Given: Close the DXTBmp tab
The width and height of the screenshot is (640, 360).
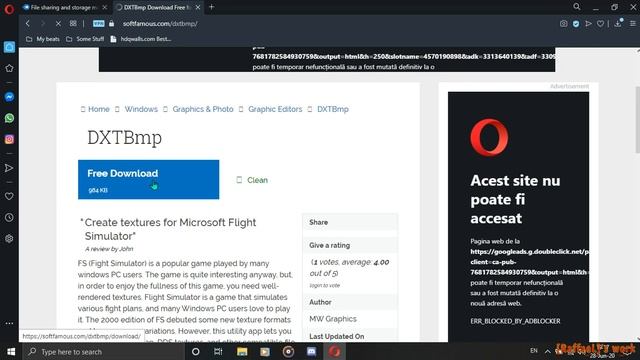Looking at the screenshot, I should click(x=198, y=7).
